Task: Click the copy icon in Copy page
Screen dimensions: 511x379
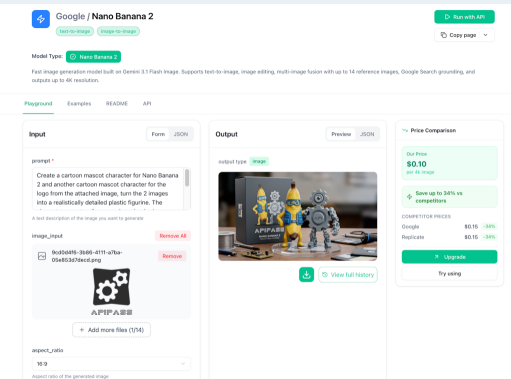Action: [x=444, y=35]
